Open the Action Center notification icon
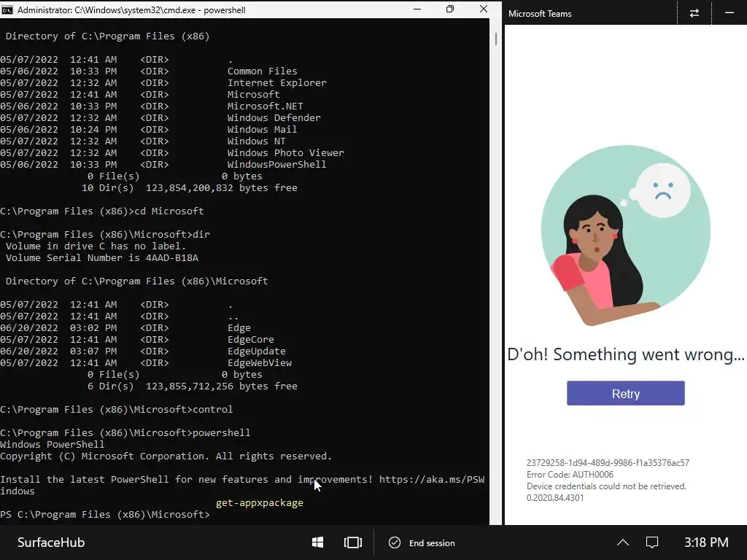 coord(651,542)
